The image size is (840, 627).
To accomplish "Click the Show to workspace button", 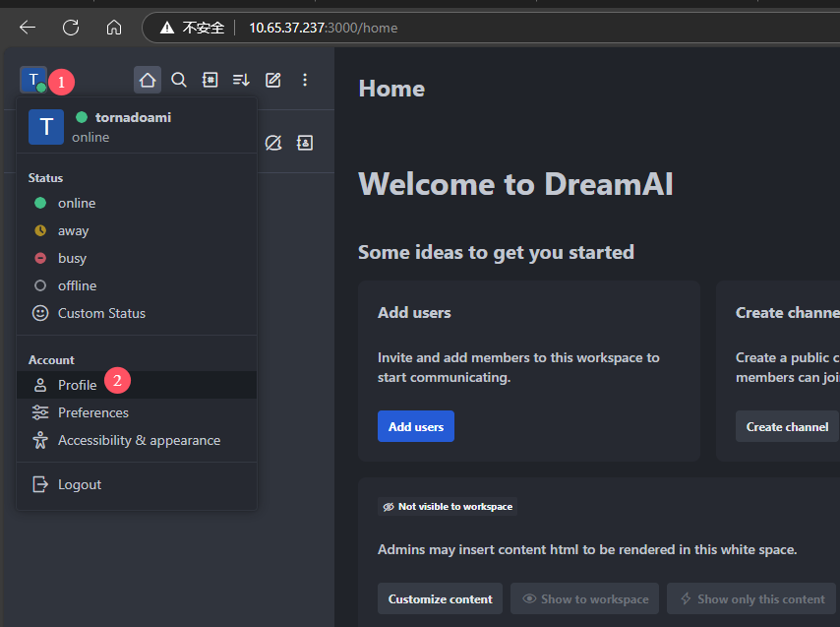I will click(x=584, y=598).
